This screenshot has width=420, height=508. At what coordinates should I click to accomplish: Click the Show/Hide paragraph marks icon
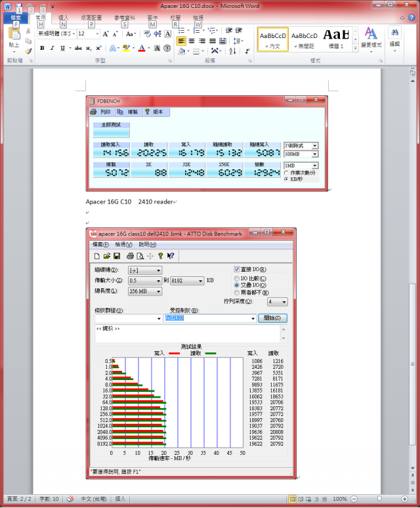click(247, 51)
